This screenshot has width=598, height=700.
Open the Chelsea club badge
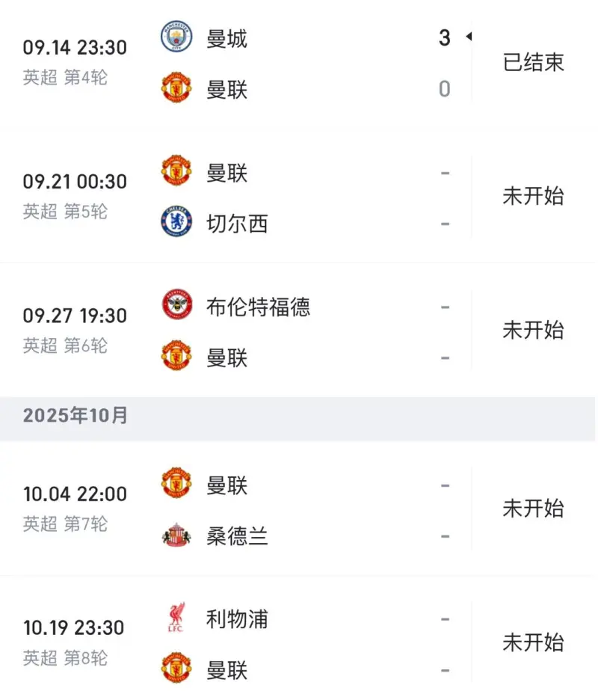(x=176, y=221)
